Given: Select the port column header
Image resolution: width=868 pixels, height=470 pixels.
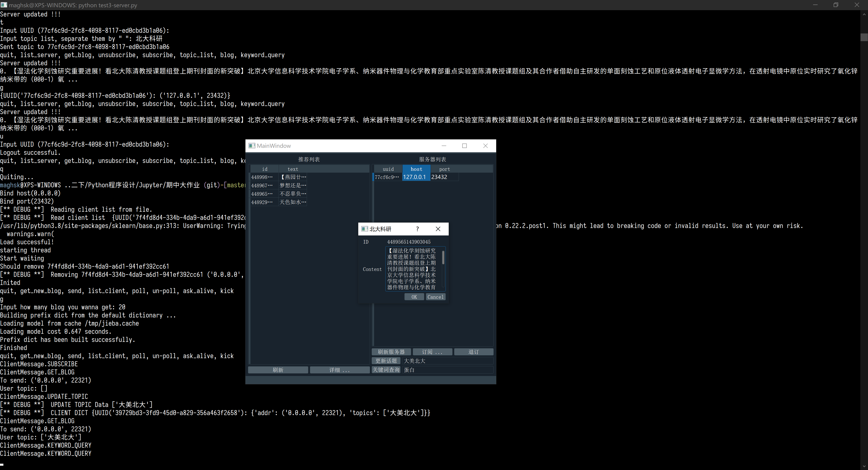Looking at the screenshot, I should pos(444,169).
